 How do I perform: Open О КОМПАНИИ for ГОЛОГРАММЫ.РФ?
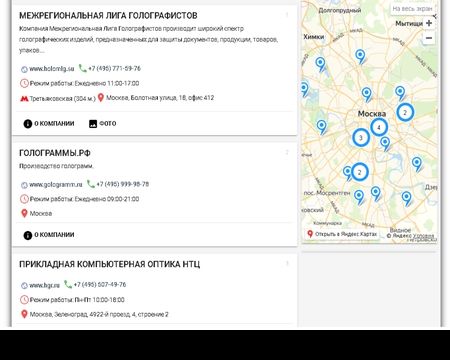pyautogui.click(x=49, y=235)
